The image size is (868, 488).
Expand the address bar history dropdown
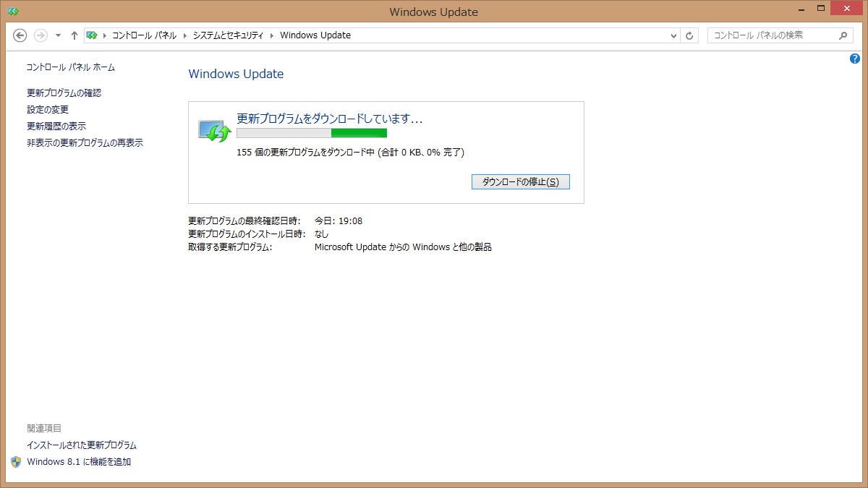[673, 35]
